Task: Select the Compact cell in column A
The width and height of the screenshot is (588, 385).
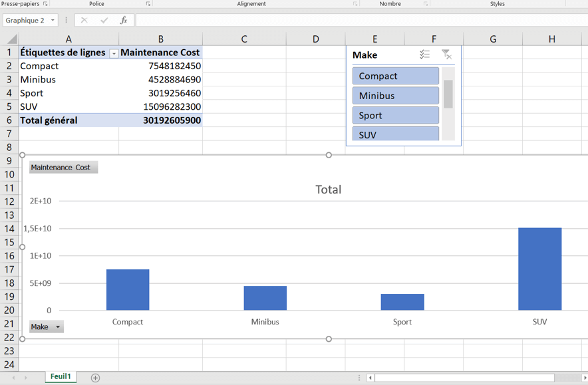Action: coord(69,66)
